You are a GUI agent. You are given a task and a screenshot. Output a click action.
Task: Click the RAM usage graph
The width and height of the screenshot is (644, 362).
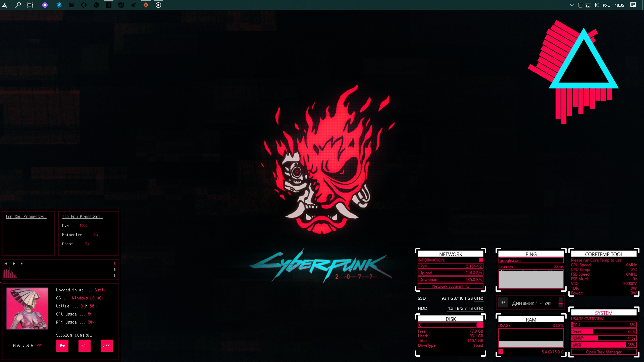[531, 338]
